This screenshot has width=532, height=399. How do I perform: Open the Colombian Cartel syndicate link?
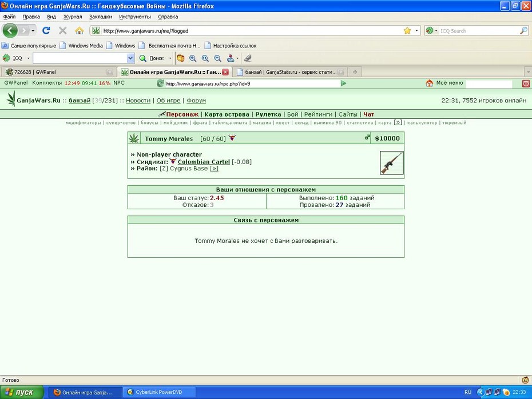pos(204,162)
